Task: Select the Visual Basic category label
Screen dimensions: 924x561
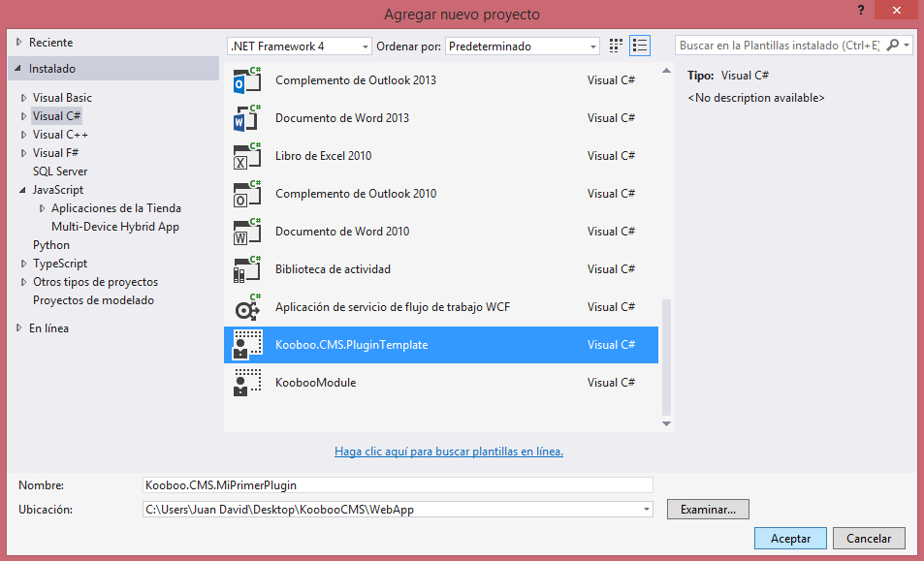Action: pyautogui.click(x=62, y=98)
